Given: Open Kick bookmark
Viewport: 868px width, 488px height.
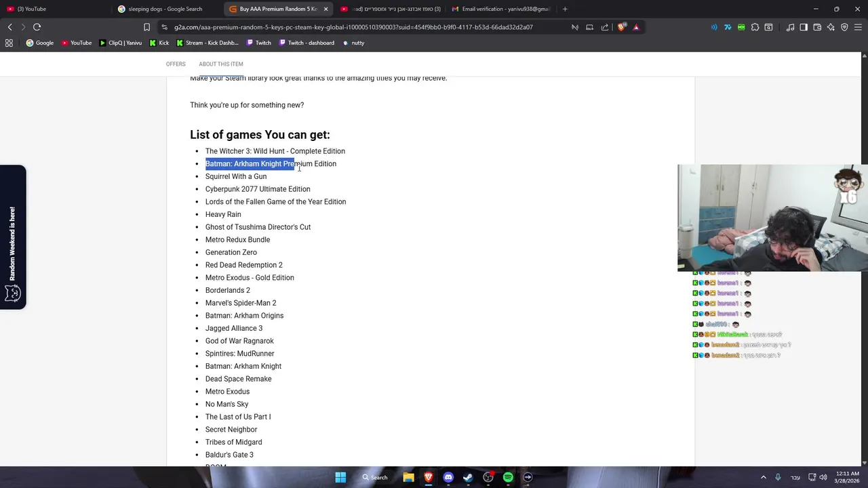Looking at the screenshot, I should [x=159, y=43].
